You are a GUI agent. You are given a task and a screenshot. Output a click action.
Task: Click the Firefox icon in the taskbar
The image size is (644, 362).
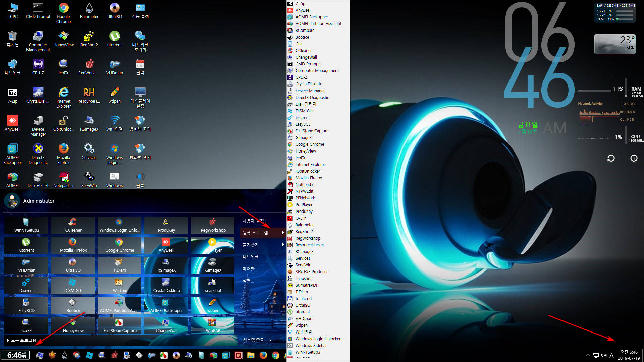[263, 355]
